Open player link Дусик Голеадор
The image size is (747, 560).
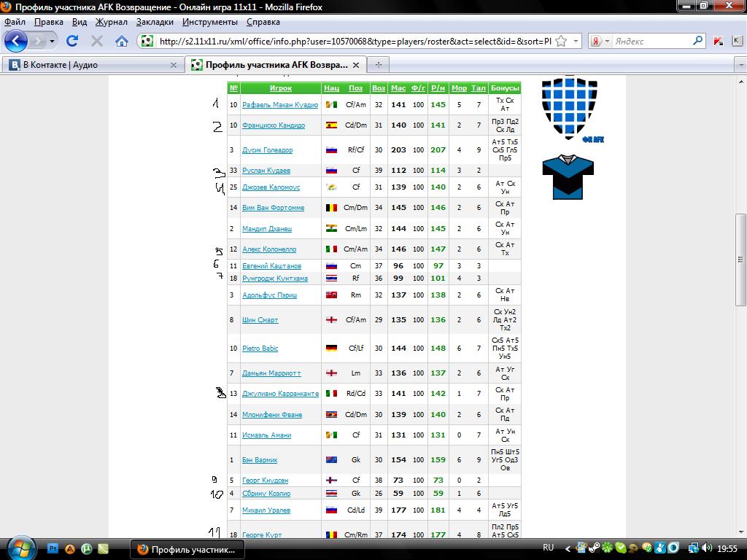tap(267, 150)
